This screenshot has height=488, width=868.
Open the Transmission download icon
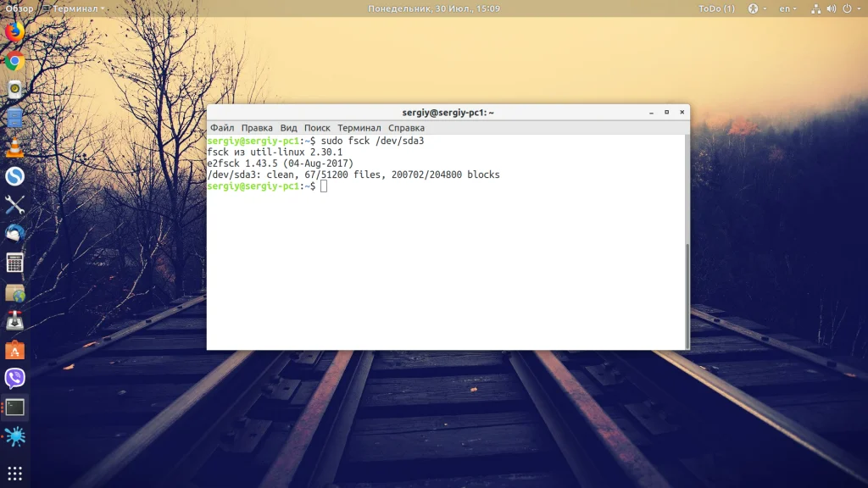point(15,321)
